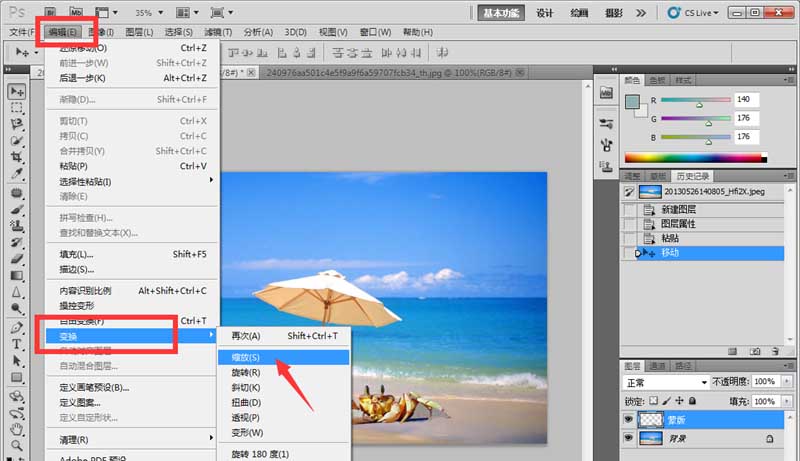The height and width of the screenshot is (461, 800).
Task: Select the Lasso tool
Action: click(17, 124)
